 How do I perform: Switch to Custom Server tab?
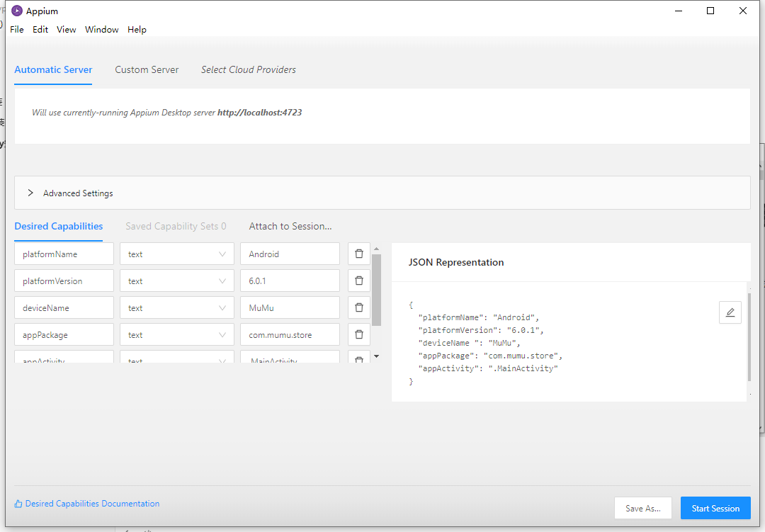tap(147, 69)
